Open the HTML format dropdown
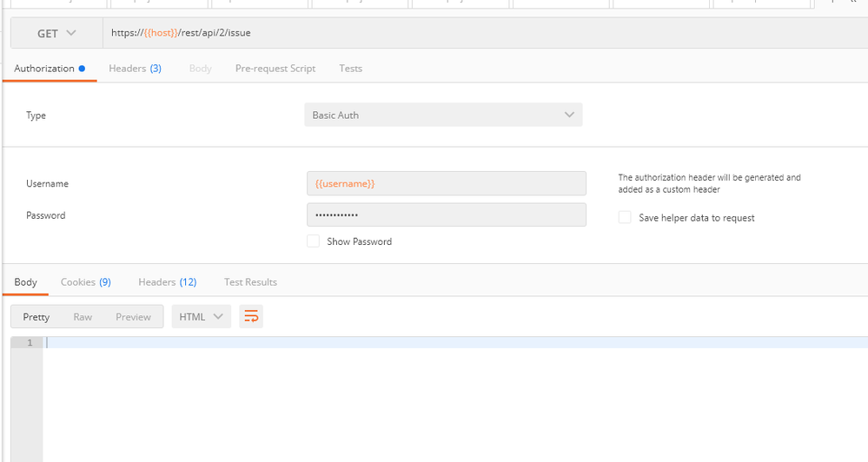 (201, 316)
